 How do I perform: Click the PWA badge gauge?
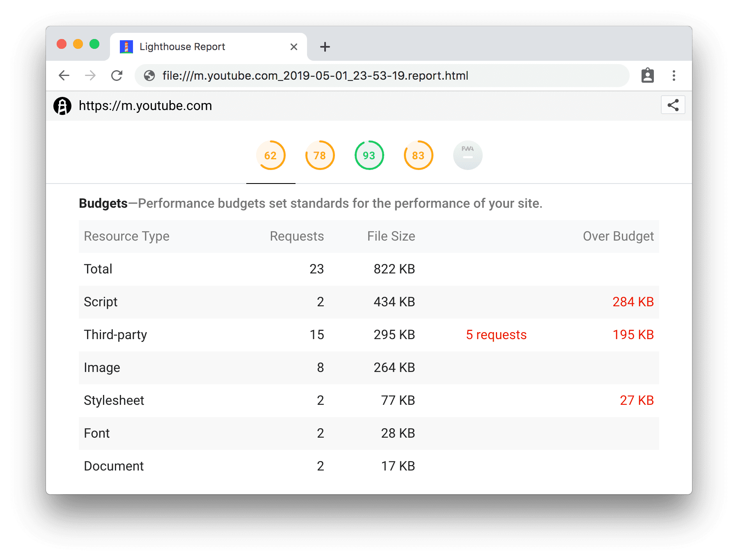point(467,155)
